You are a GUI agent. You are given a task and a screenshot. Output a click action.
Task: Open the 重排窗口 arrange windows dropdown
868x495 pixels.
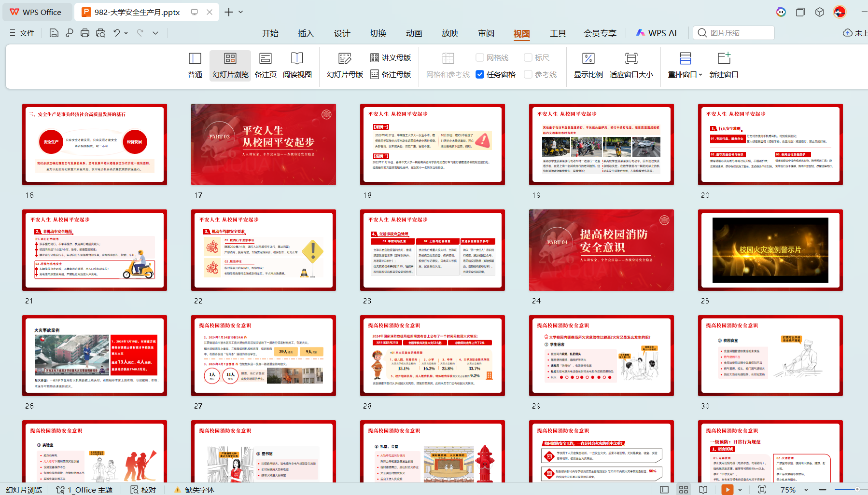[685, 65]
